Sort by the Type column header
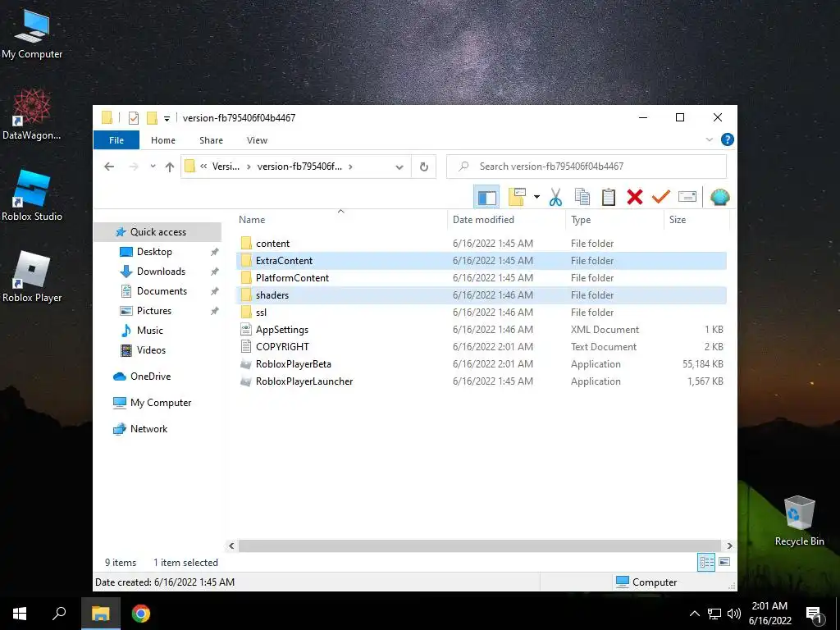The width and height of the screenshot is (840, 630). (614, 220)
